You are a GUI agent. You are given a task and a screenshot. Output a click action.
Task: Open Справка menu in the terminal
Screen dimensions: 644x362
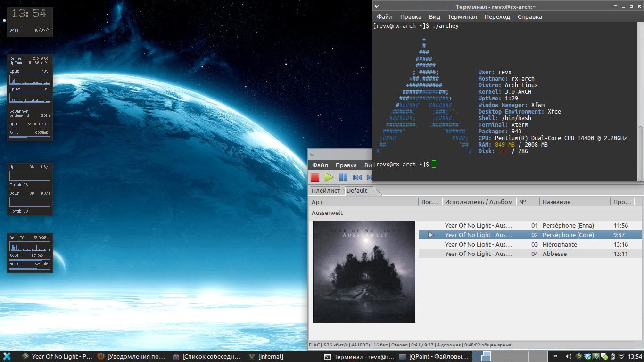(x=530, y=16)
